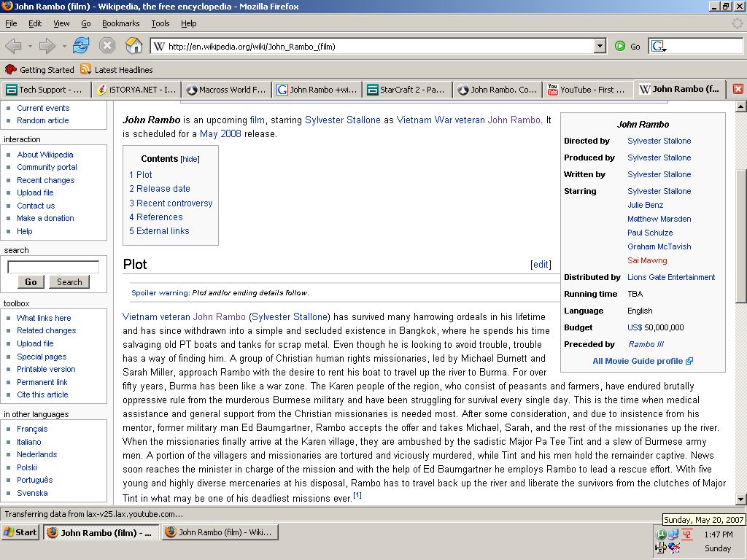Switch to YouTube - First tab
This screenshot has width=747, height=560.
pos(588,90)
